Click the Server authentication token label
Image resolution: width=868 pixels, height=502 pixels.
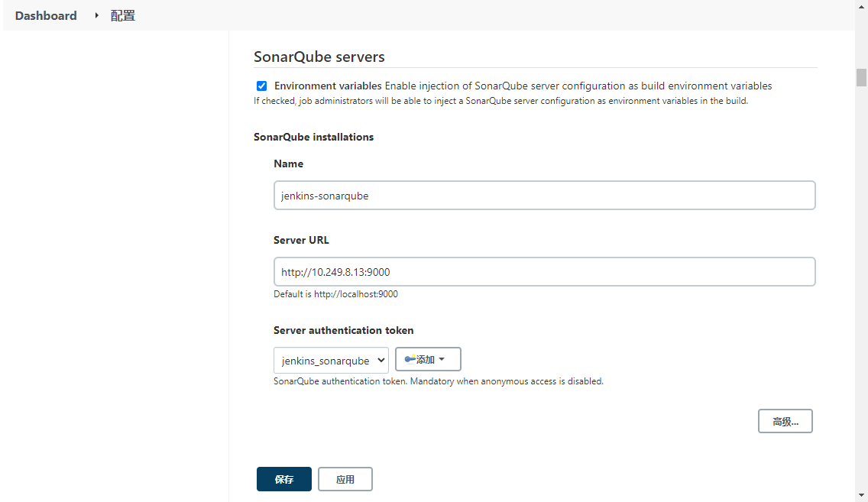343,330
